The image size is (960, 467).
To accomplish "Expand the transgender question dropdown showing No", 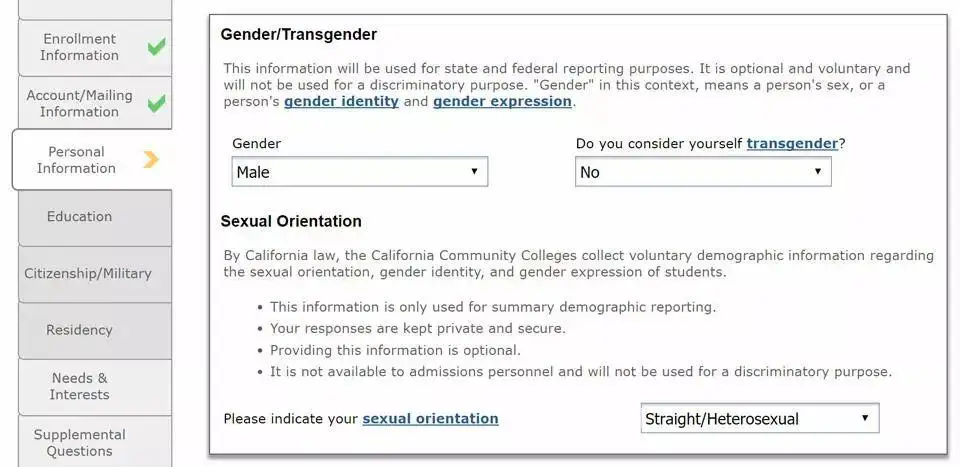I will click(703, 172).
